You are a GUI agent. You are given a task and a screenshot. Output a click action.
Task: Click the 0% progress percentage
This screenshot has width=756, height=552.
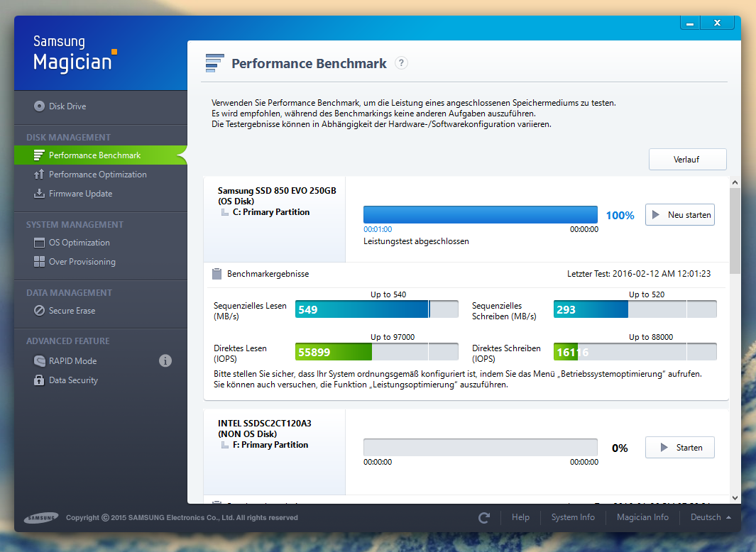[x=620, y=448]
